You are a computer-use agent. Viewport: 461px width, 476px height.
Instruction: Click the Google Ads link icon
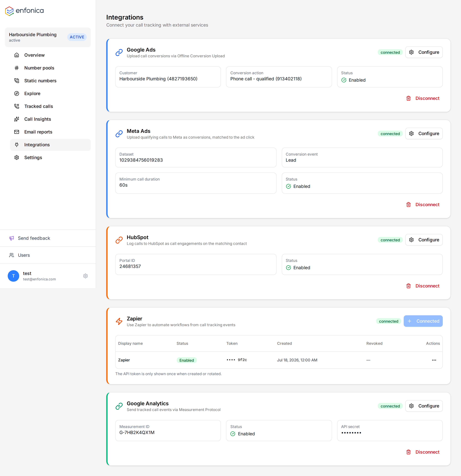pyautogui.click(x=119, y=52)
